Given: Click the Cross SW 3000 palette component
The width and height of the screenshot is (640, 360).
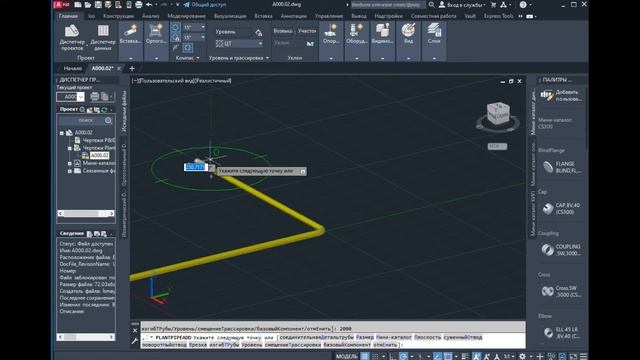Looking at the screenshot, I should (562, 291).
